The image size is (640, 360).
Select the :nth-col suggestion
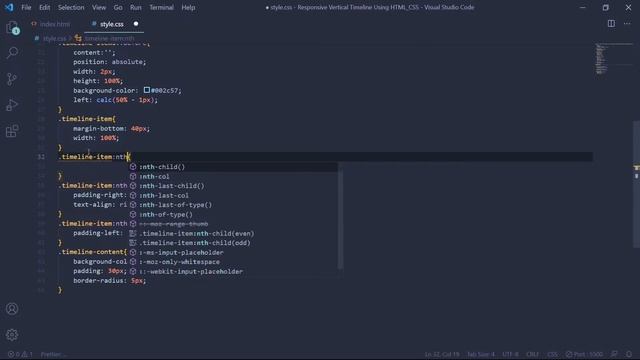(233, 176)
